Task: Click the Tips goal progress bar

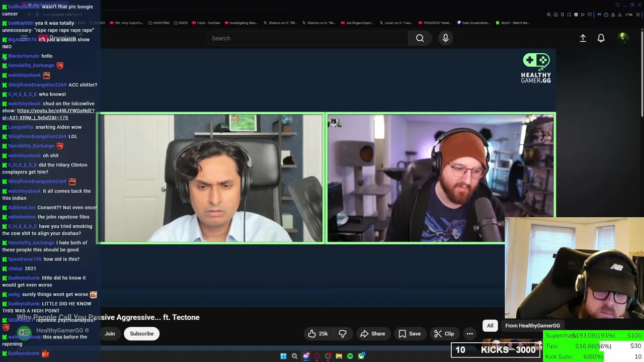Action: [x=594, y=346]
